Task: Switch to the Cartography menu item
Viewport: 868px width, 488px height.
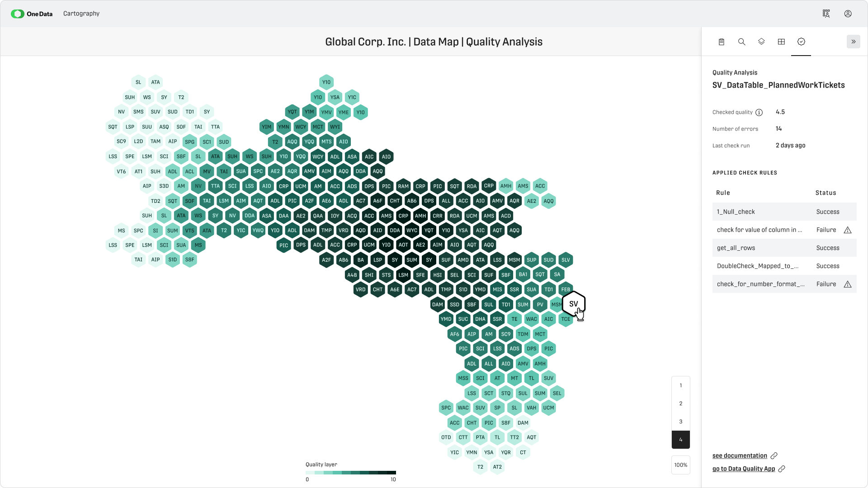Action: coord(81,14)
